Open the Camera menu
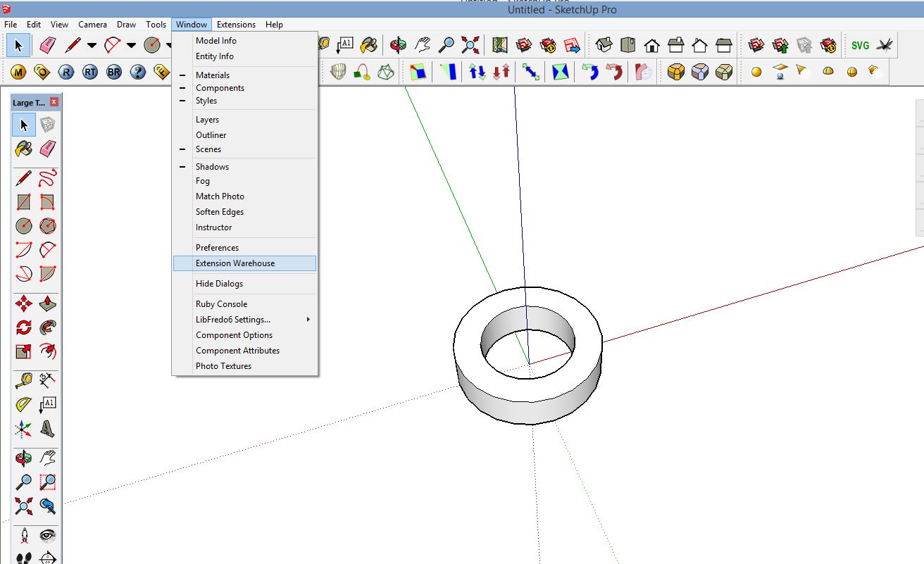Image resolution: width=924 pixels, height=564 pixels. (x=92, y=24)
